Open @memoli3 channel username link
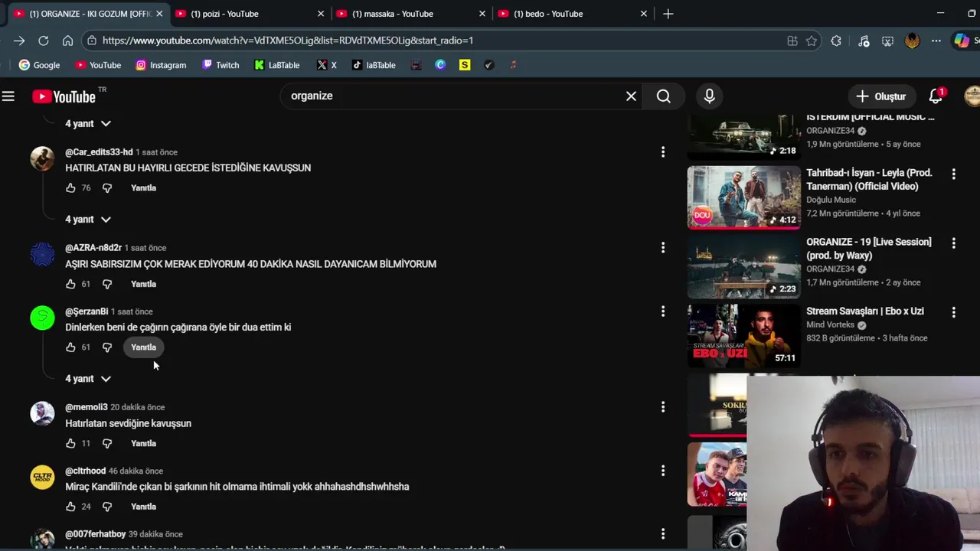This screenshot has height=551, width=980. (x=87, y=407)
